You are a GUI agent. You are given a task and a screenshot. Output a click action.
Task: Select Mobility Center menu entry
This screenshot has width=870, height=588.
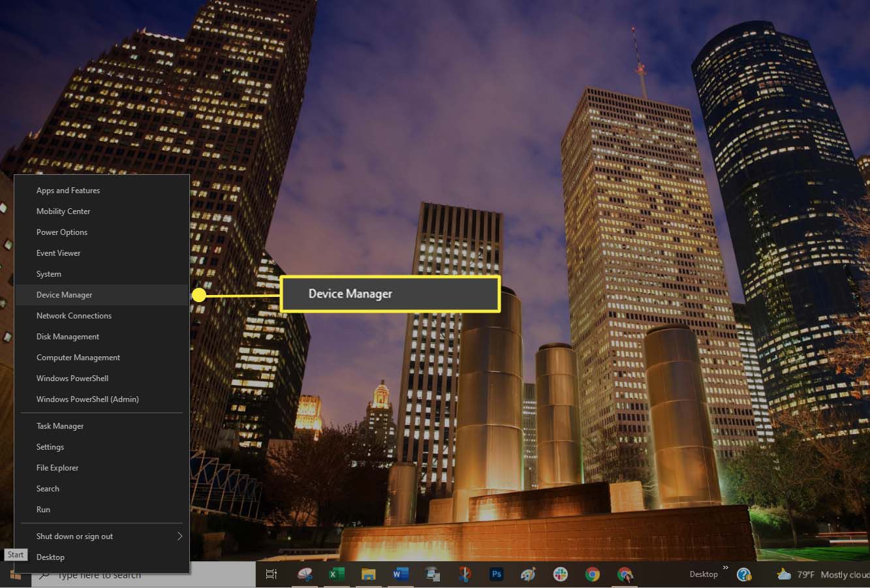(x=102, y=211)
